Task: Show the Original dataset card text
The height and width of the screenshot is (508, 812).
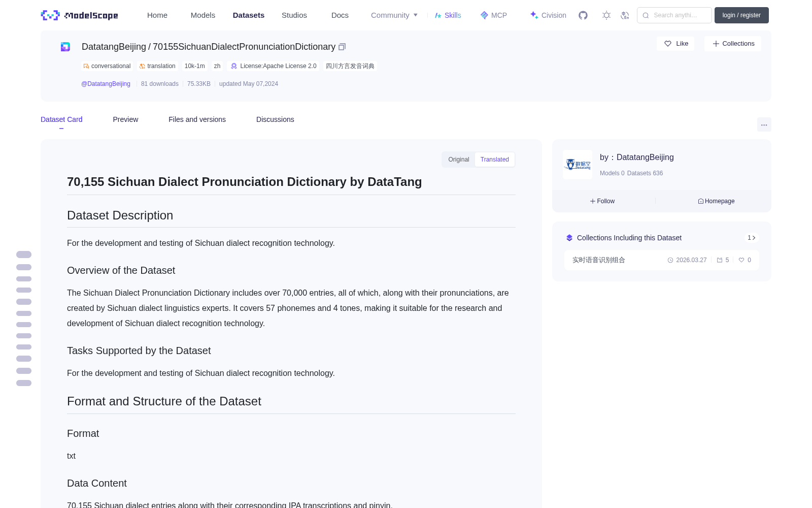Action: point(459,160)
